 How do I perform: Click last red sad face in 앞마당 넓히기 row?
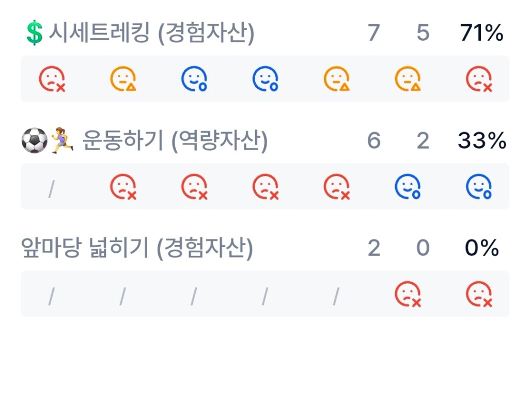tap(479, 294)
